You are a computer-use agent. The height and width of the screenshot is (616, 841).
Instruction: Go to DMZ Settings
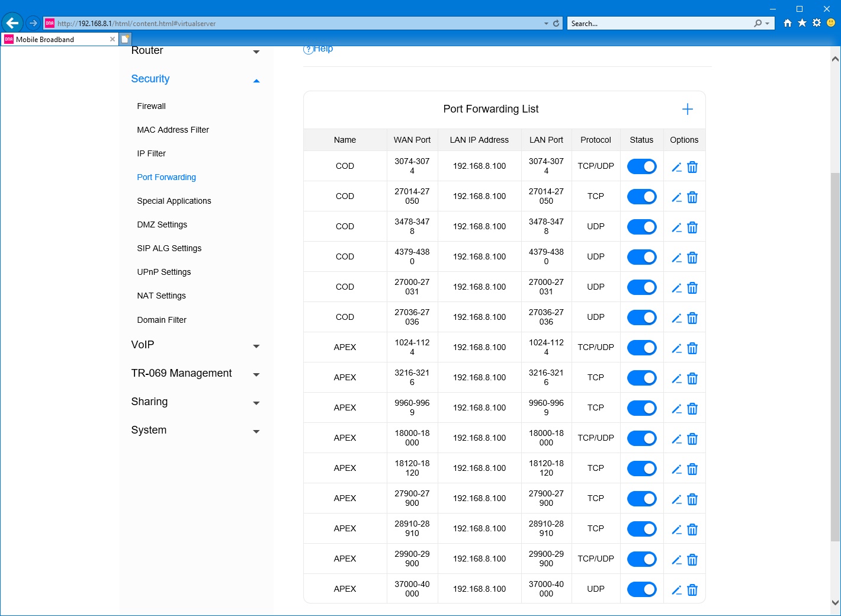click(162, 224)
